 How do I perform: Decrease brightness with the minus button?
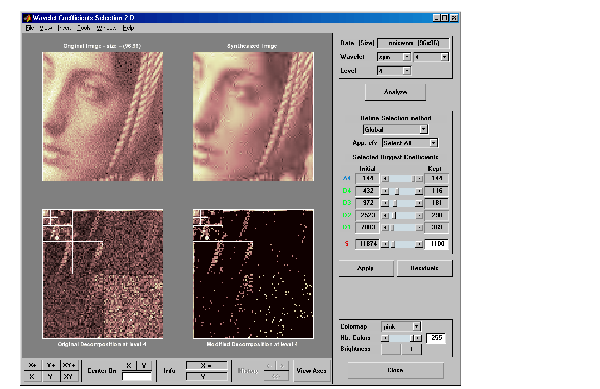pos(391,349)
